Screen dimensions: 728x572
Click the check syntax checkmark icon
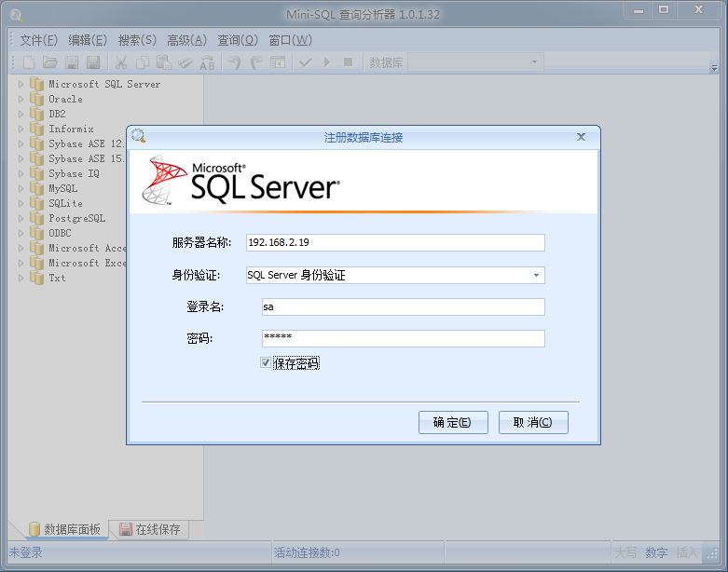pyautogui.click(x=306, y=62)
